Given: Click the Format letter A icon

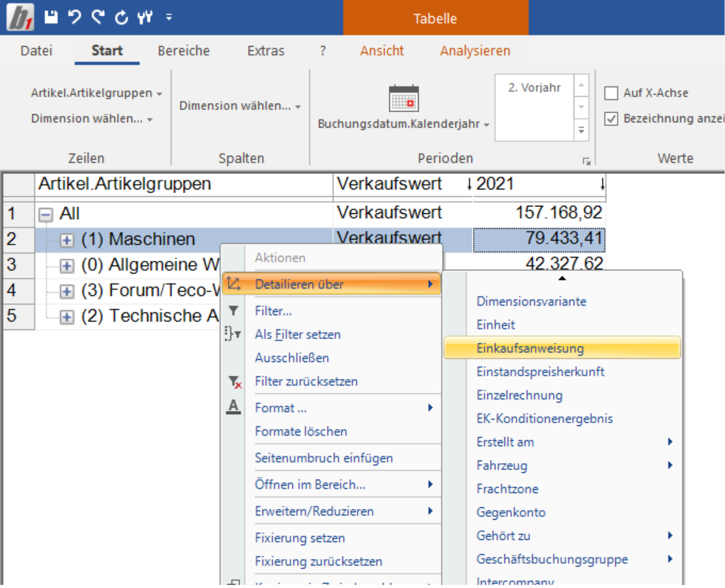Looking at the screenshot, I should (234, 407).
